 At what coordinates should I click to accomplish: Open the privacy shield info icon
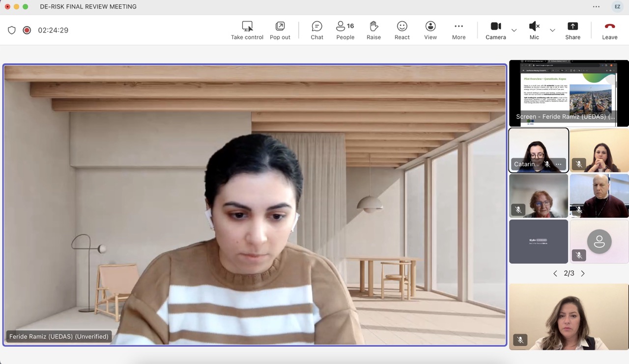pyautogui.click(x=12, y=30)
